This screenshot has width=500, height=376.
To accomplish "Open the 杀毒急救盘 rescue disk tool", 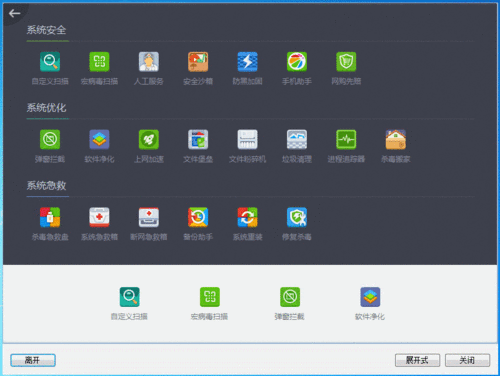I will 50,217.
